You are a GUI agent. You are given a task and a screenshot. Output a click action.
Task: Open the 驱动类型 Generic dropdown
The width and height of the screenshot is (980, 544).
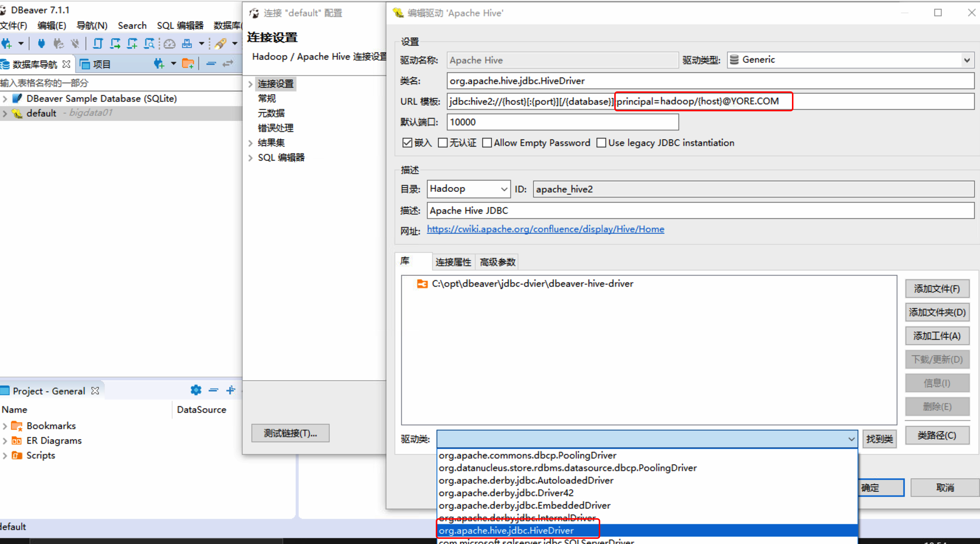click(967, 60)
